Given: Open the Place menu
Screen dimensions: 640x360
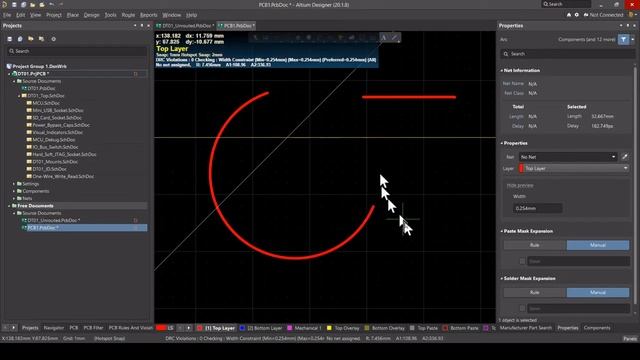Looking at the screenshot, I should pyautogui.click(x=73, y=15).
